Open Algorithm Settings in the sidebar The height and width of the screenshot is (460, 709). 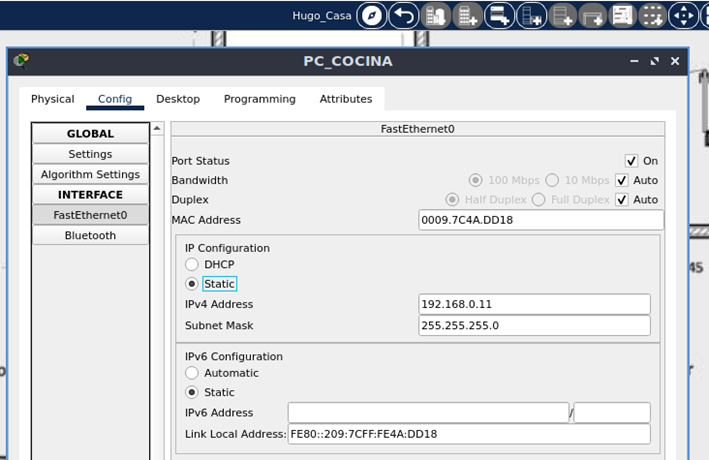point(90,175)
